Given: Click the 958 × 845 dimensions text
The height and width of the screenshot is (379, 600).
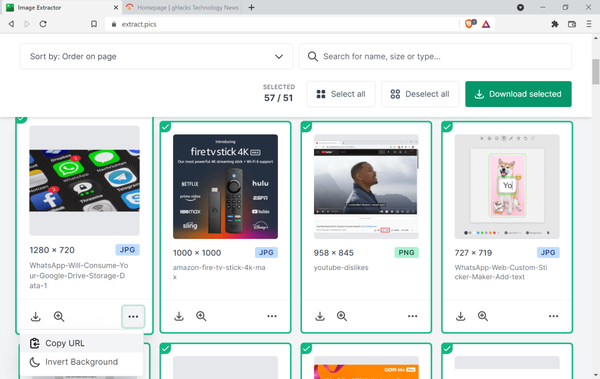Looking at the screenshot, I should click(334, 253).
